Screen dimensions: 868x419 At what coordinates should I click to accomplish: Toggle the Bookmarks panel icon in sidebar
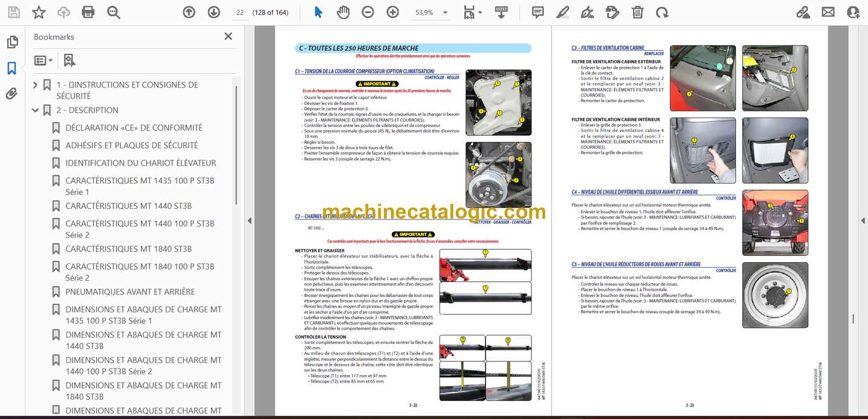pyautogui.click(x=12, y=68)
